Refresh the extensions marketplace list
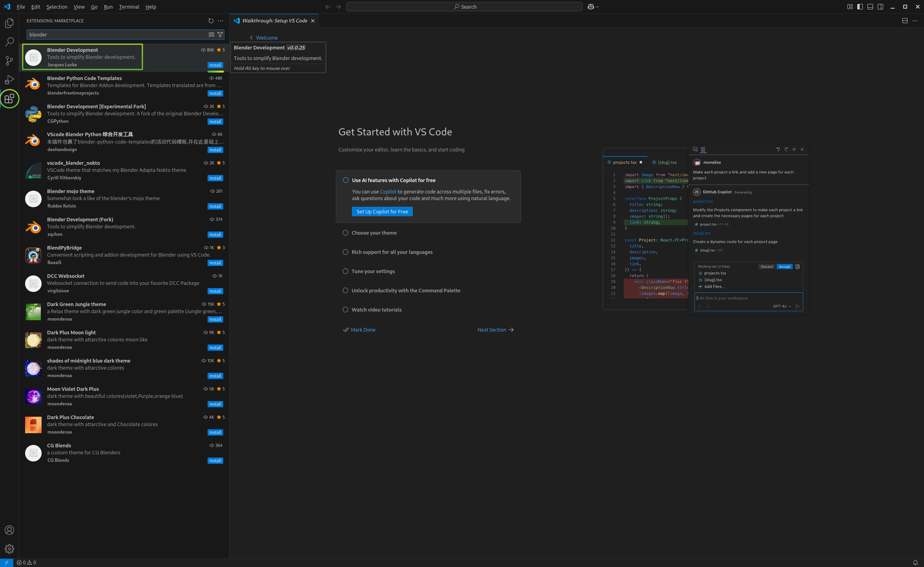This screenshot has height=567, width=924. click(x=211, y=21)
